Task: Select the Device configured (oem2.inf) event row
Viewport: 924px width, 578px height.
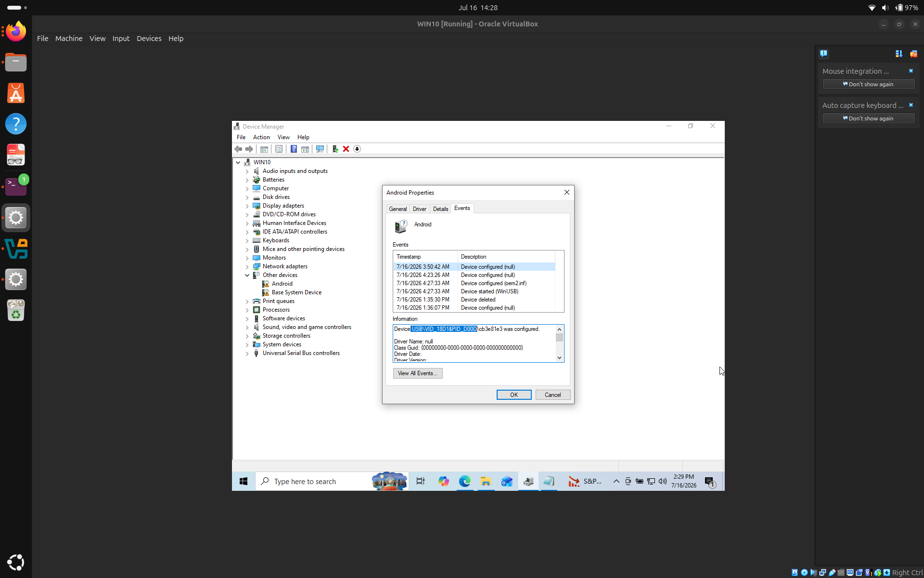Action: [474, 283]
